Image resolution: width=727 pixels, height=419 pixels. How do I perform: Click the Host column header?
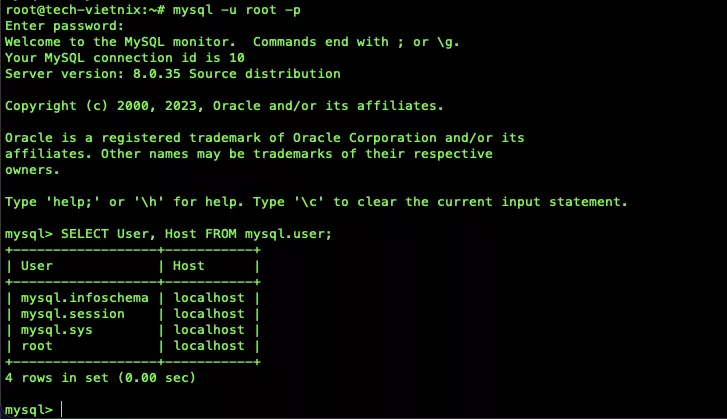click(x=189, y=266)
